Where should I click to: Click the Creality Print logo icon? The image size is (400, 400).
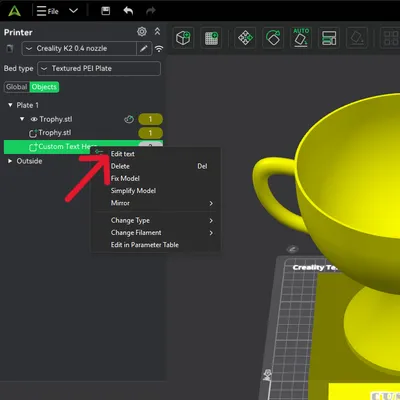(14, 11)
